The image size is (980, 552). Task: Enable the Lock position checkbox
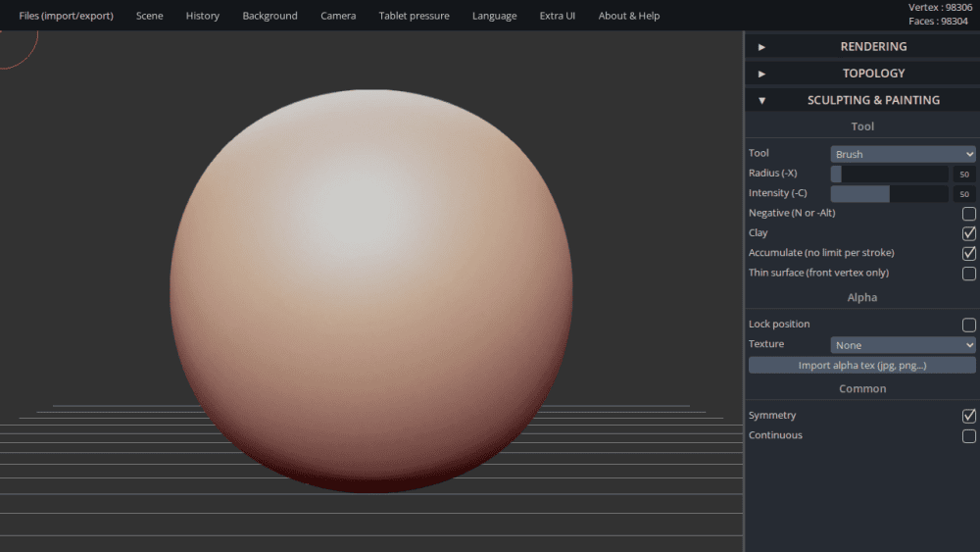[969, 326]
